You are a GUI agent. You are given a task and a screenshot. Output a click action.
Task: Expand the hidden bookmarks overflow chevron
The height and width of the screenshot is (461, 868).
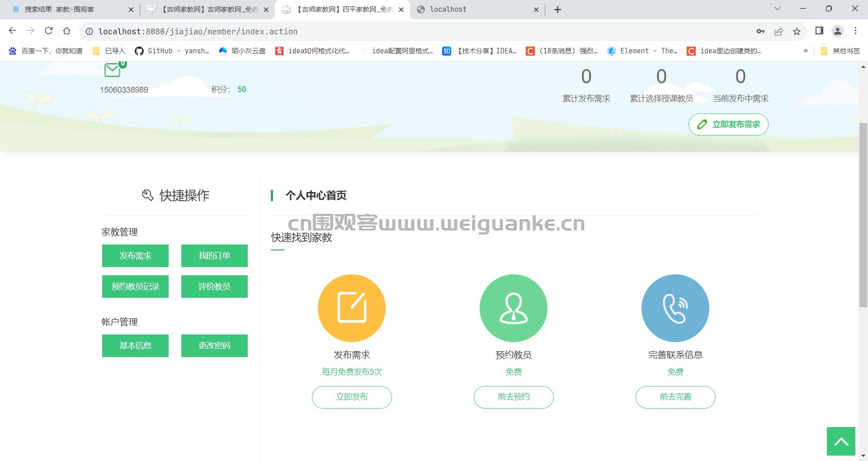(806, 51)
